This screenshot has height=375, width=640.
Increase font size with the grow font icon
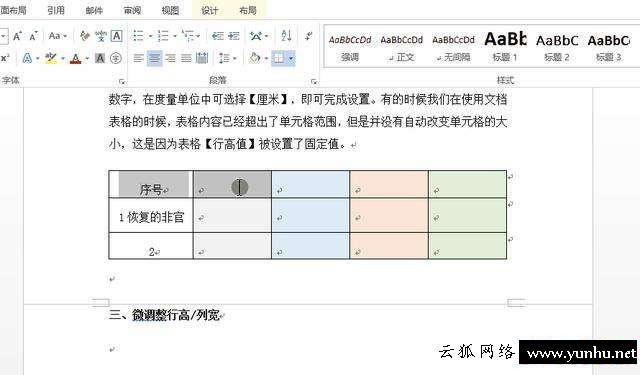pos(17,36)
